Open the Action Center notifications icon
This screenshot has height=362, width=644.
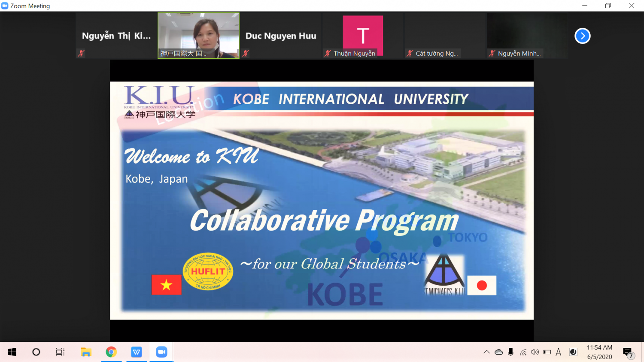coord(628,353)
